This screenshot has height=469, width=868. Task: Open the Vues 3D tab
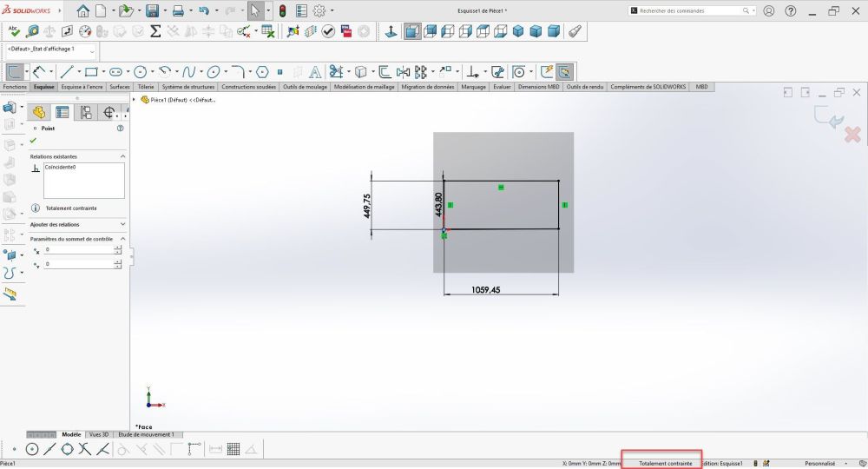99,434
